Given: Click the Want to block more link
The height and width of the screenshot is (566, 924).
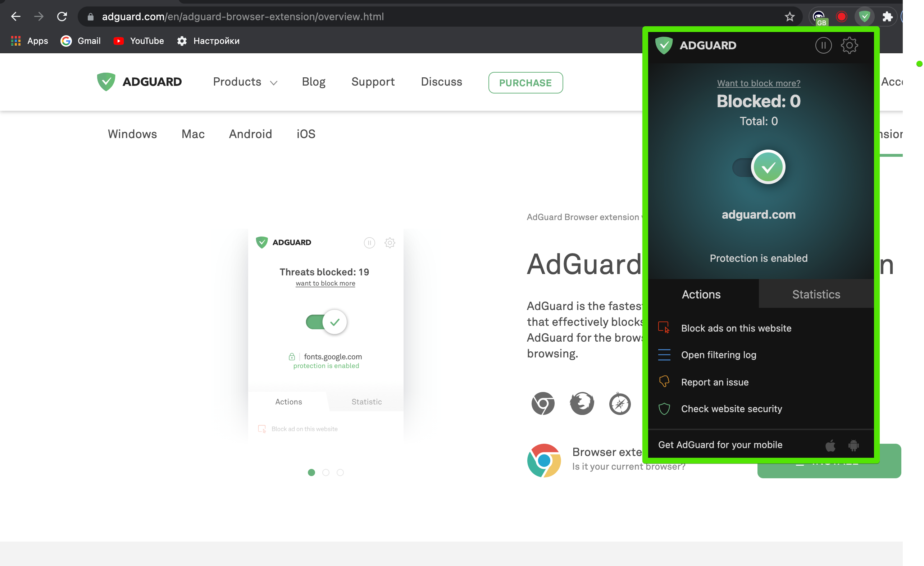Looking at the screenshot, I should click(x=758, y=83).
